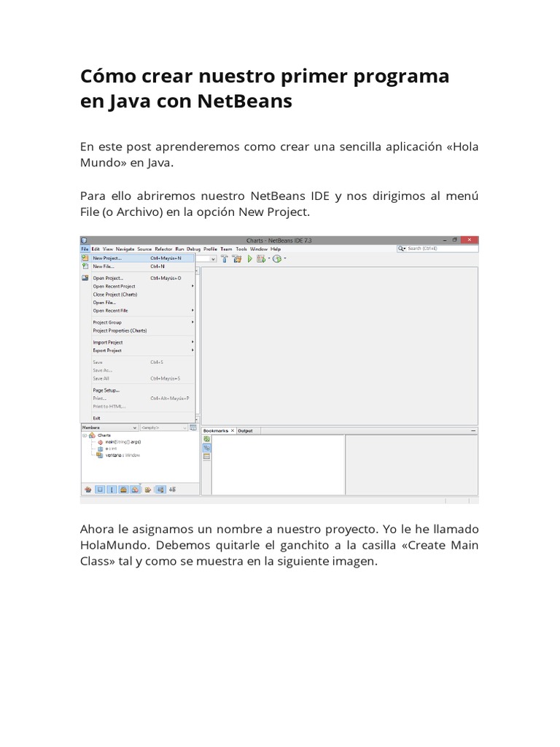
Task: Click the members view icon beside empty filter
Action: pyautogui.click(x=193, y=427)
